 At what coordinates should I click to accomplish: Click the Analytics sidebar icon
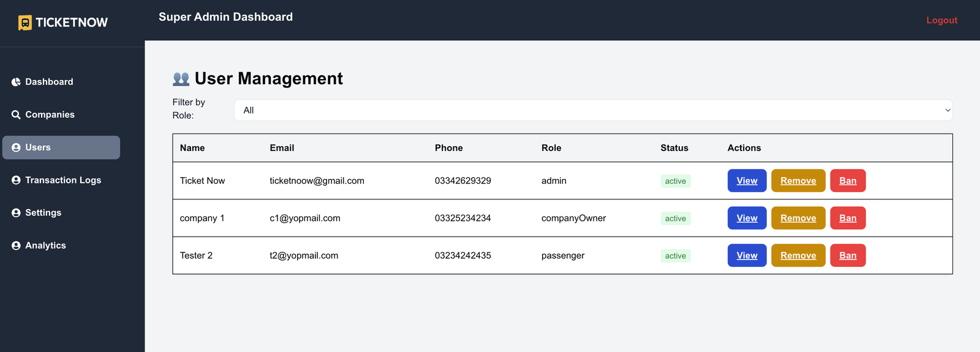16,245
